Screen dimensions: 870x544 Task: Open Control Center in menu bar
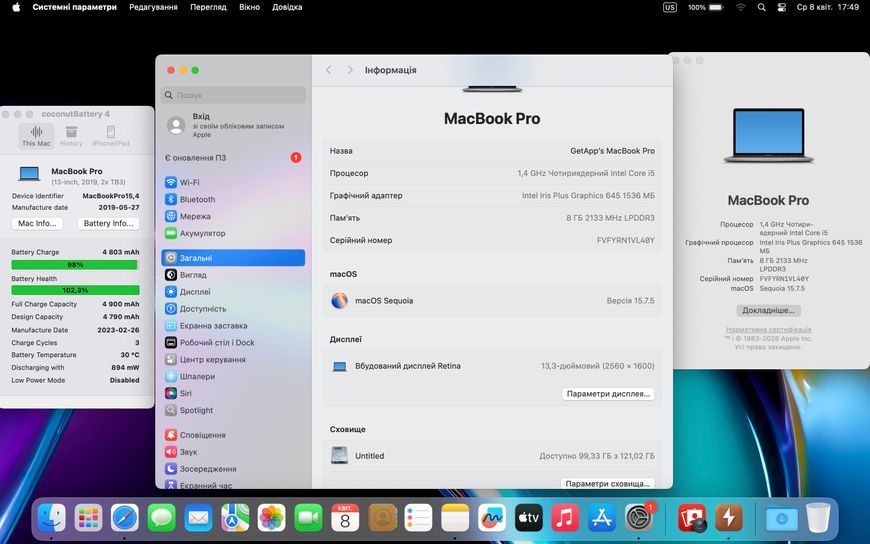point(781,7)
